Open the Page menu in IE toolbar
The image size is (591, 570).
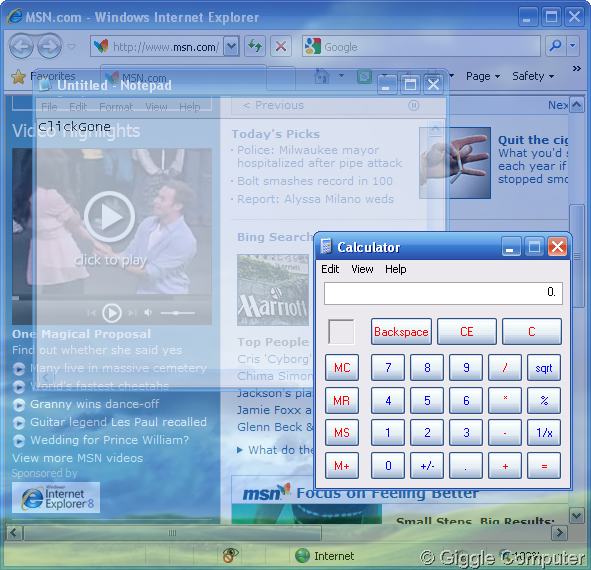click(x=483, y=76)
